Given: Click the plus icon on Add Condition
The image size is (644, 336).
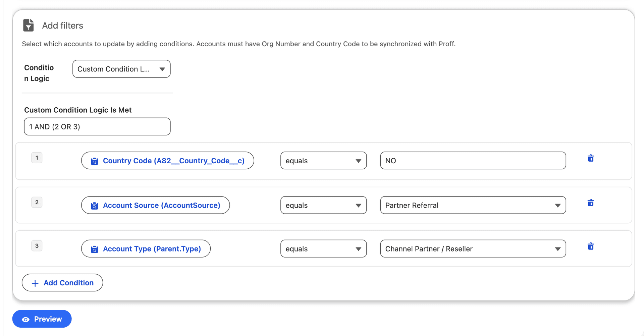Looking at the screenshot, I should pos(35,283).
